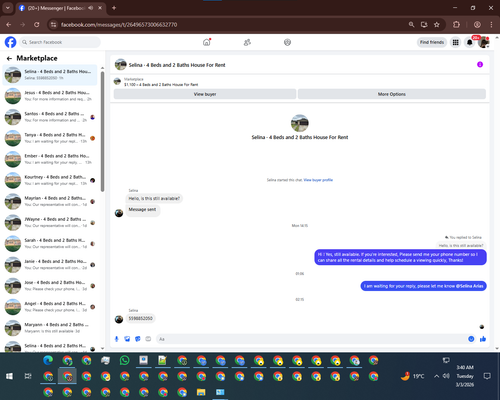
Task: Click the 'Hello, is this still available?' message from Selina
Action: [x=154, y=198]
